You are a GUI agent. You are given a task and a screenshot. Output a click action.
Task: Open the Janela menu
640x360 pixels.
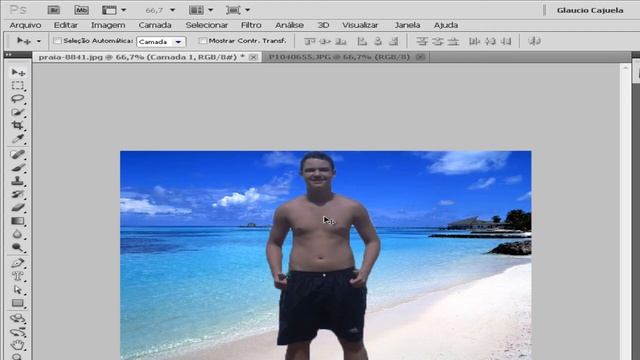pos(407,25)
